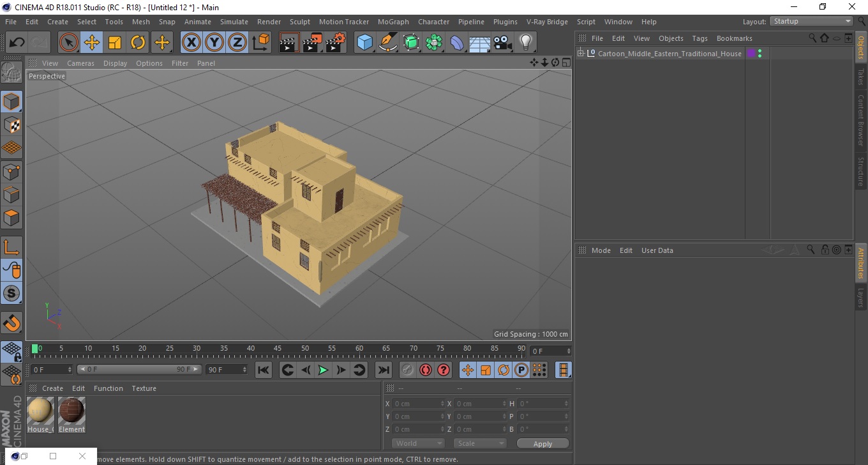Open Object Manager Tags menu
The image size is (868, 465).
tap(700, 38)
